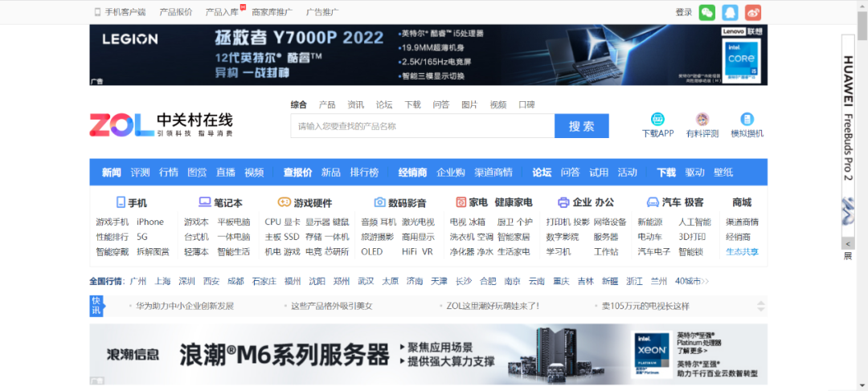Click the QQ login icon
Viewport: 868px width, 391px height.
coord(730,12)
